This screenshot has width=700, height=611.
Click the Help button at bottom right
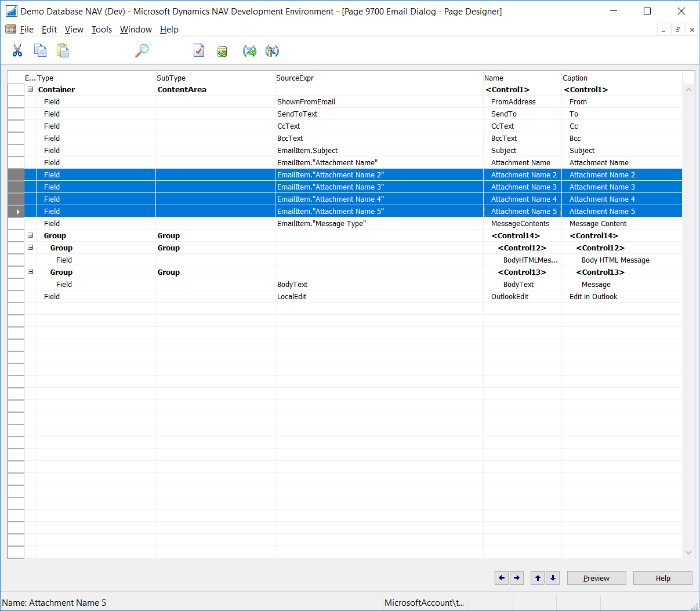[662, 578]
